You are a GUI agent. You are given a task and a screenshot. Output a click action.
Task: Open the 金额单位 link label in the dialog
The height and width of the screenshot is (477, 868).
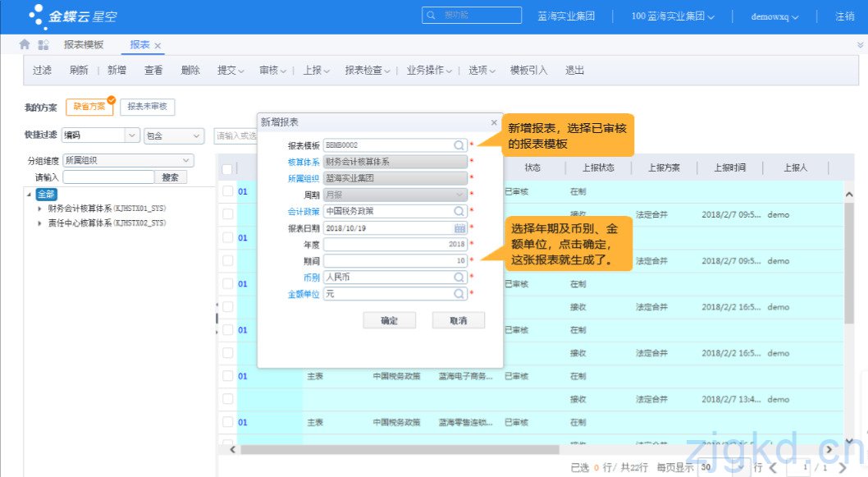point(304,294)
